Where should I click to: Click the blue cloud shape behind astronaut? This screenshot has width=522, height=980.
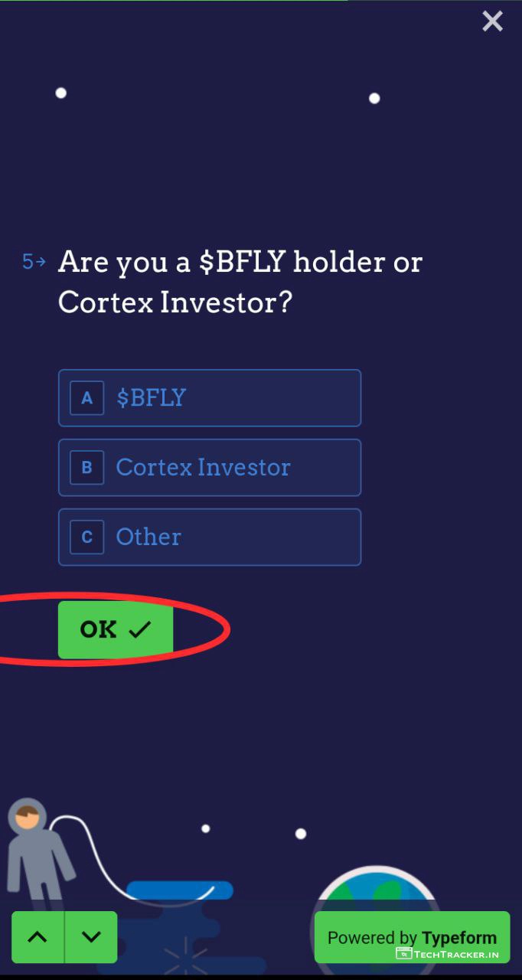coord(180,890)
